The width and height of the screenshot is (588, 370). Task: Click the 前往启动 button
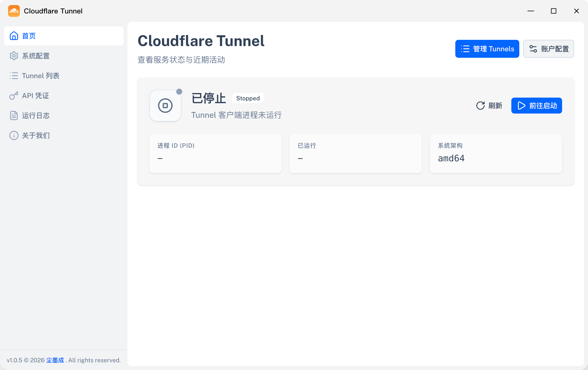click(x=536, y=106)
